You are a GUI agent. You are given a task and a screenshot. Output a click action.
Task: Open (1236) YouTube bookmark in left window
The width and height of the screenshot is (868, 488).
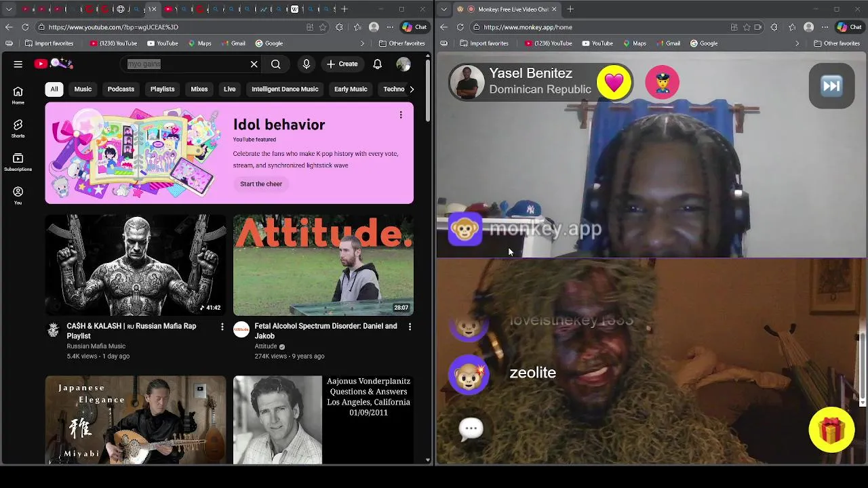click(113, 43)
